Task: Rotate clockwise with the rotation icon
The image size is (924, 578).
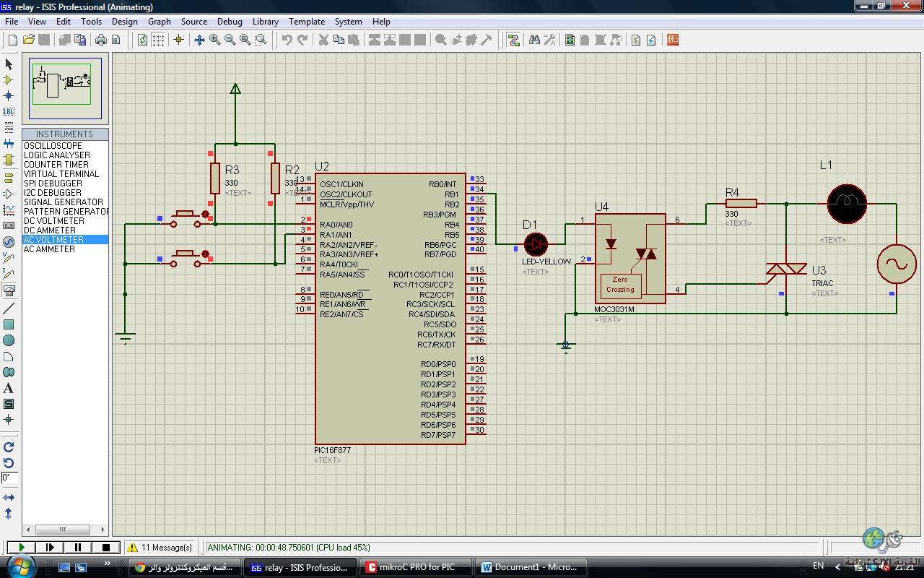Action: point(9,447)
